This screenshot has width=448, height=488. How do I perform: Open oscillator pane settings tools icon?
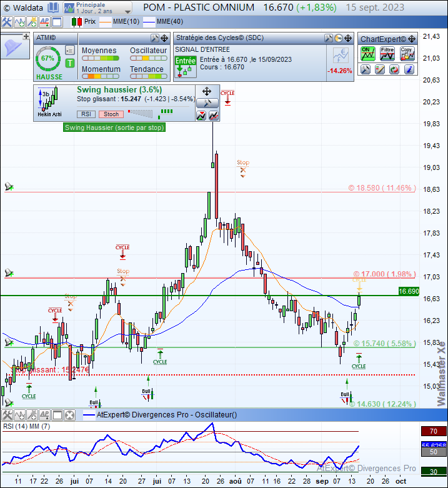click(7, 415)
